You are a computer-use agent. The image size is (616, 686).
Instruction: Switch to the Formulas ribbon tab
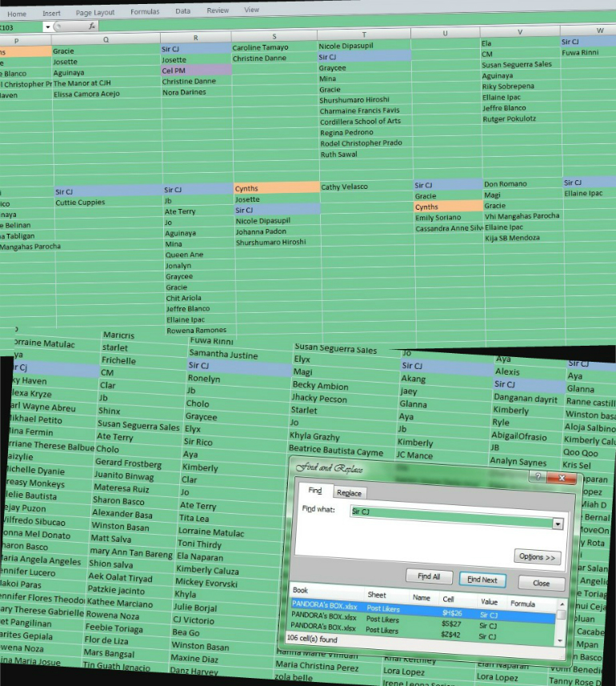[x=144, y=12]
